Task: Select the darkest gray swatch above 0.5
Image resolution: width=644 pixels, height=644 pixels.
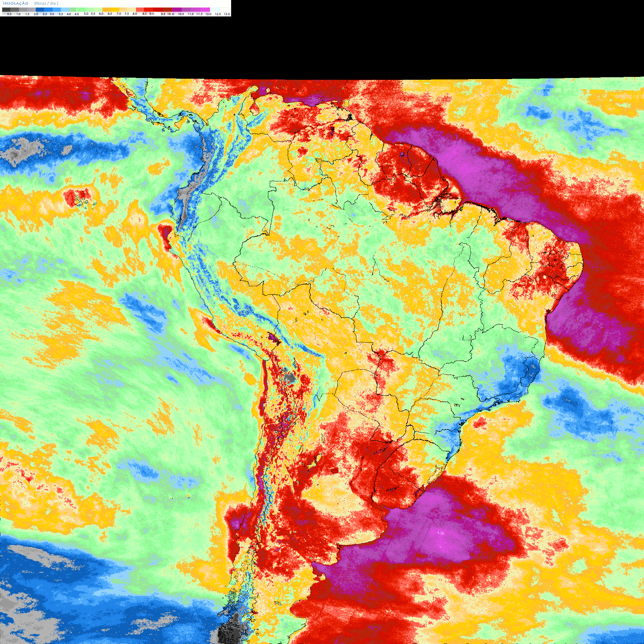Action: [x=6, y=10]
